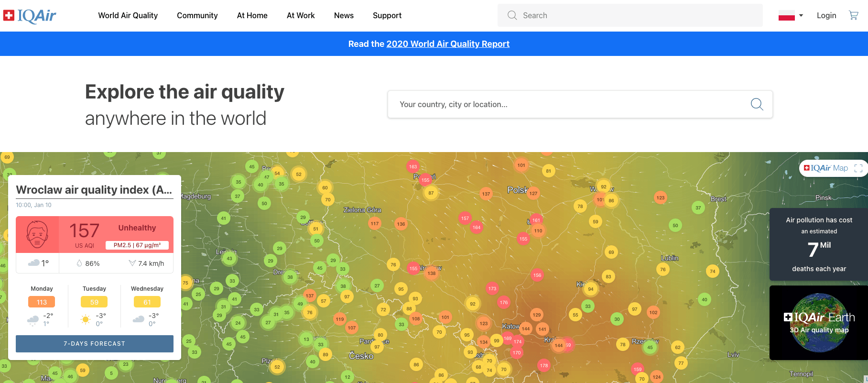This screenshot has width=868, height=383.
Task: Click the 163 AQI map marker
Action: [x=413, y=166]
